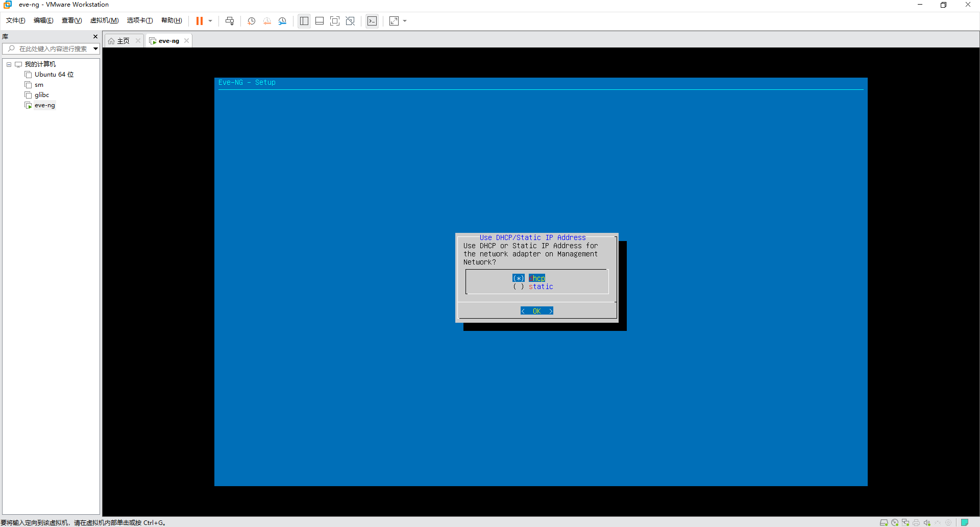The image size is (980, 527).
Task: Confirm with the OK button in setup dialog
Action: point(537,311)
